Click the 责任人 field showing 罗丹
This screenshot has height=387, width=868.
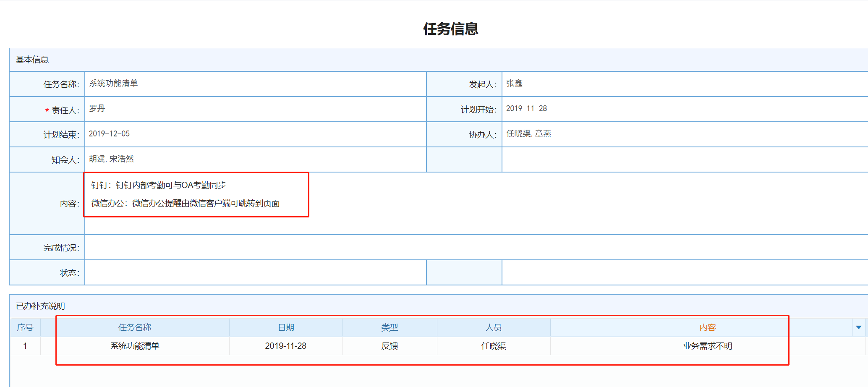[255, 109]
